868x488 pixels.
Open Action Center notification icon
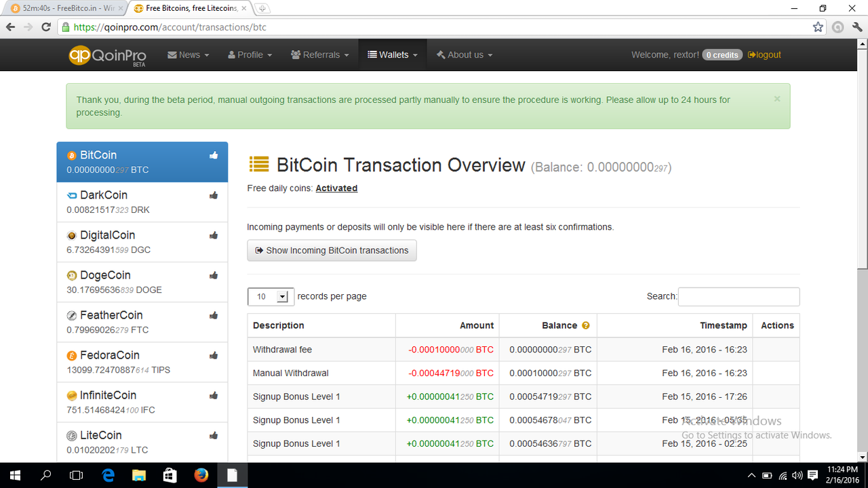point(813,475)
